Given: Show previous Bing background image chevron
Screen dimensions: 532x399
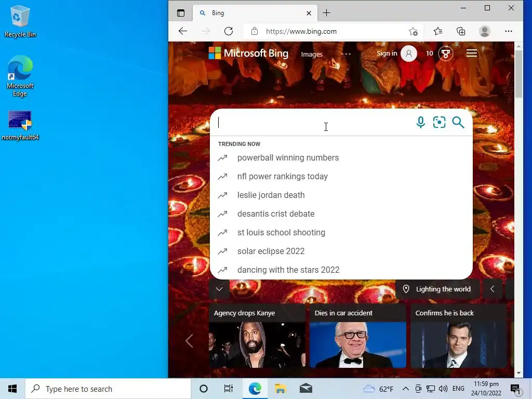Looking at the screenshot, I should point(493,289).
